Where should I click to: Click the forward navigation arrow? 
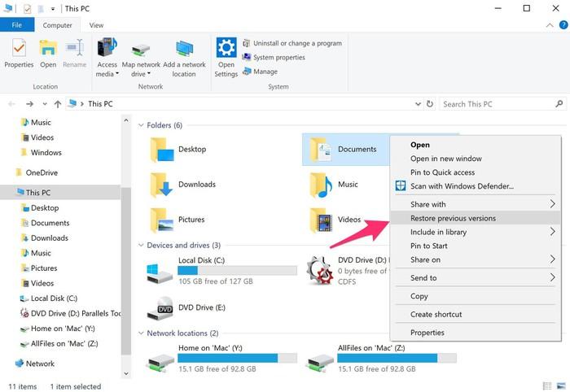[29, 104]
